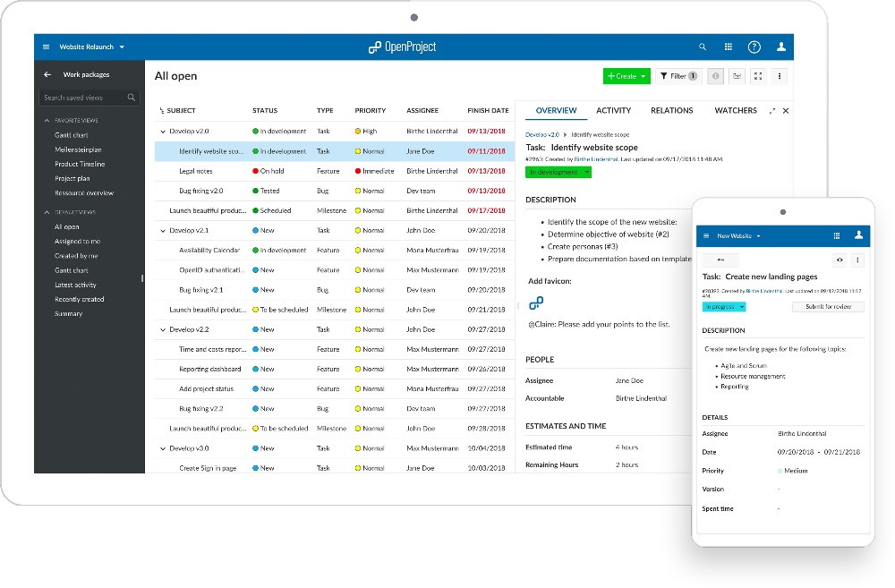Toggle the info details pane button
Screen dimensions: 895x588
coord(715,76)
